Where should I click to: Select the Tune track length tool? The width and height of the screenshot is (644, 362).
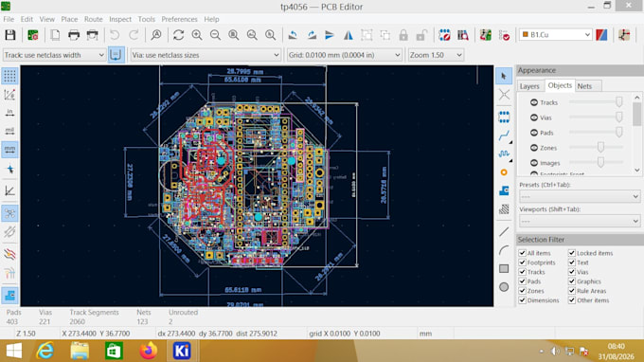pyautogui.click(x=504, y=154)
